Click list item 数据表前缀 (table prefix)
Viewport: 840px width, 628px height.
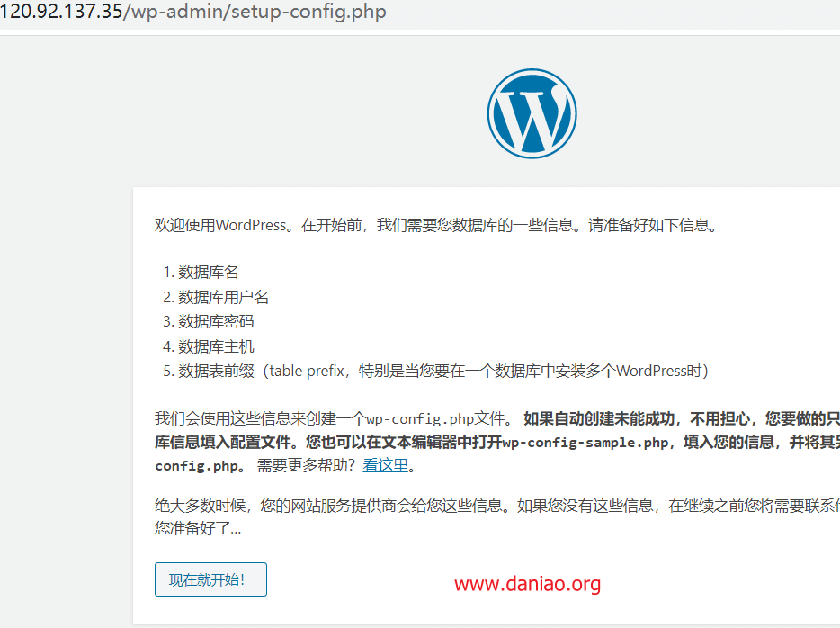tap(443, 371)
